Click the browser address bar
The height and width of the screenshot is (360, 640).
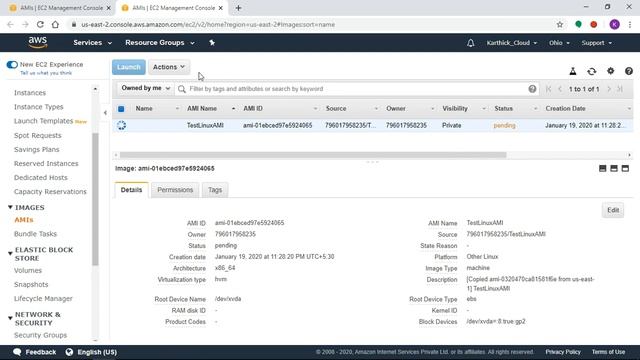pos(310,24)
